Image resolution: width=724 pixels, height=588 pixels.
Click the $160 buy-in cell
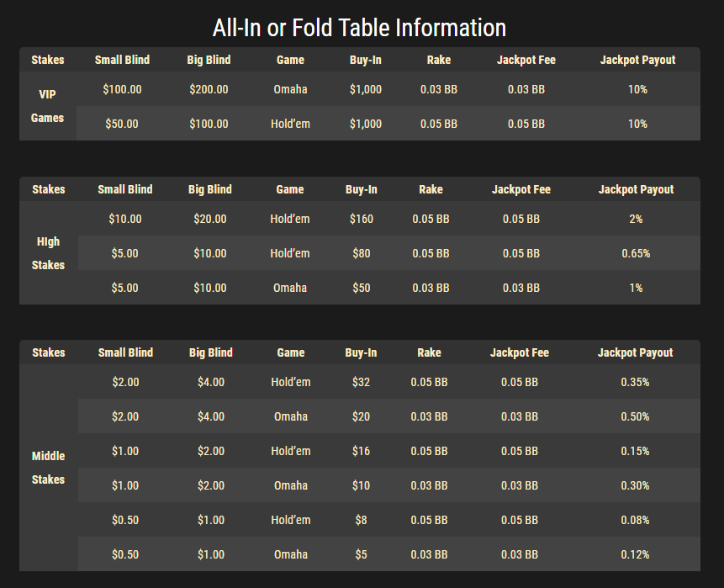pos(362,219)
